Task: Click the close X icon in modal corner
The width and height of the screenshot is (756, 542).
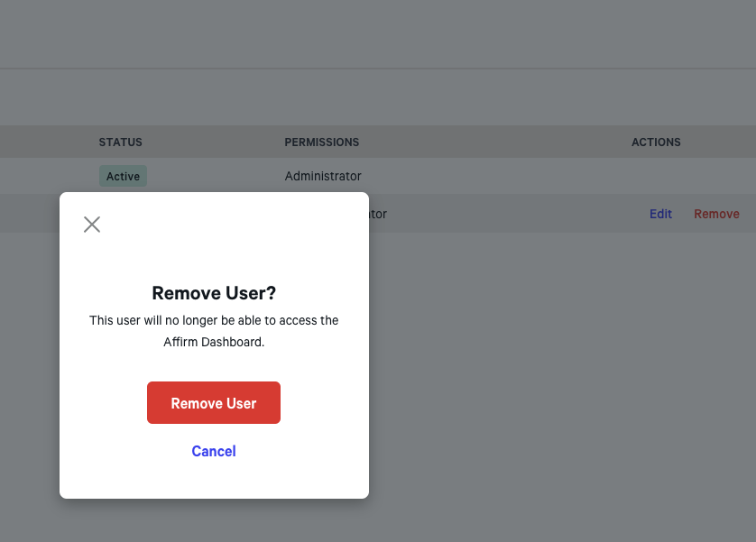Action: click(x=91, y=224)
